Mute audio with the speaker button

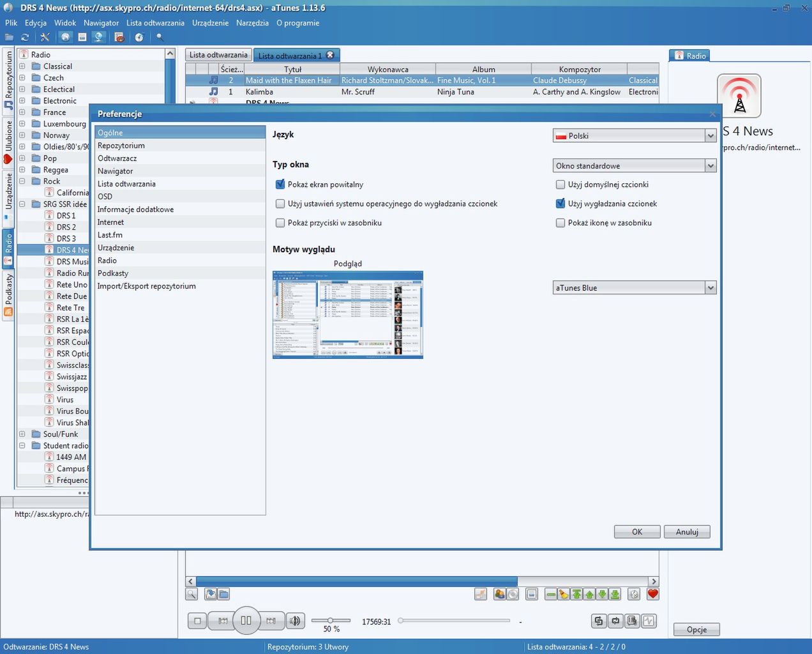click(295, 621)
